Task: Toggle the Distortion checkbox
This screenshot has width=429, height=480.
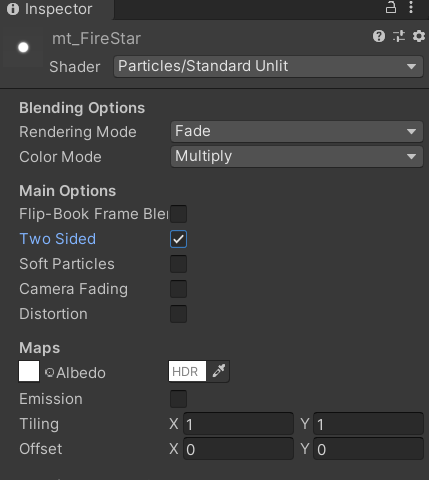Action: click(x=178, y=314)
